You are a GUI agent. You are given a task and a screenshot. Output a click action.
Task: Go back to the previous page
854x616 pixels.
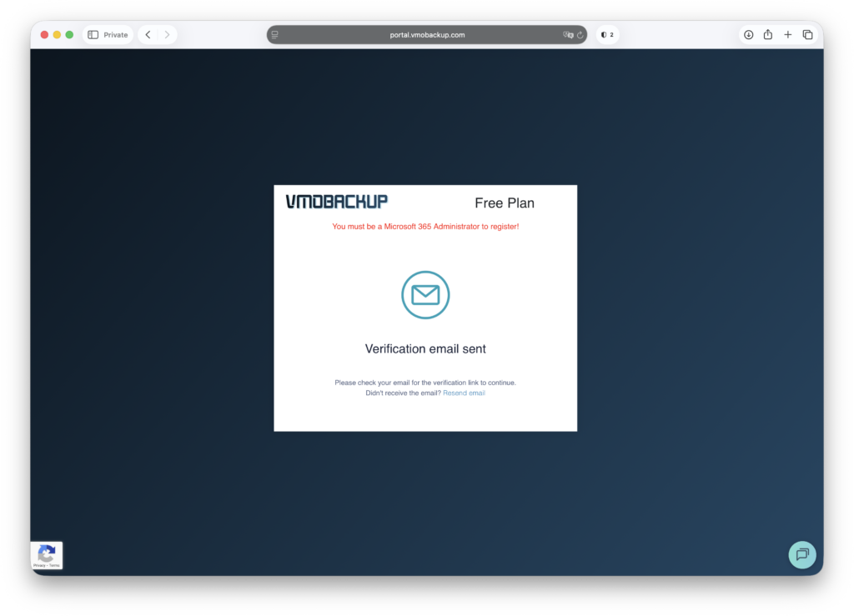click(148, 35)
